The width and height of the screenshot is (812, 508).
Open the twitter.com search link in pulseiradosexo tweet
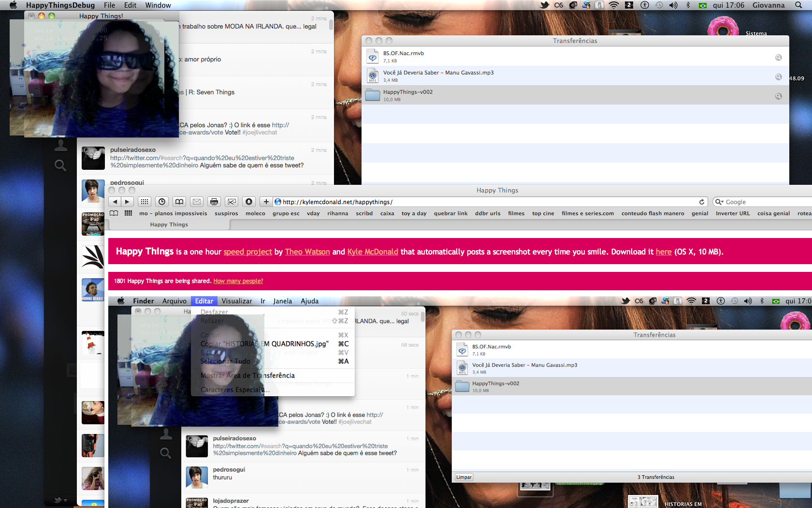click(x=202, y=162)
